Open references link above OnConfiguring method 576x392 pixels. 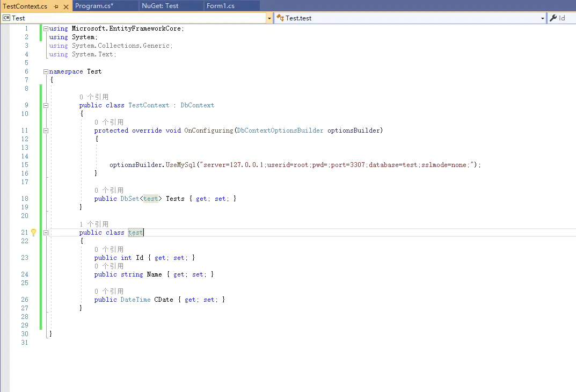[x=109, y=122]
